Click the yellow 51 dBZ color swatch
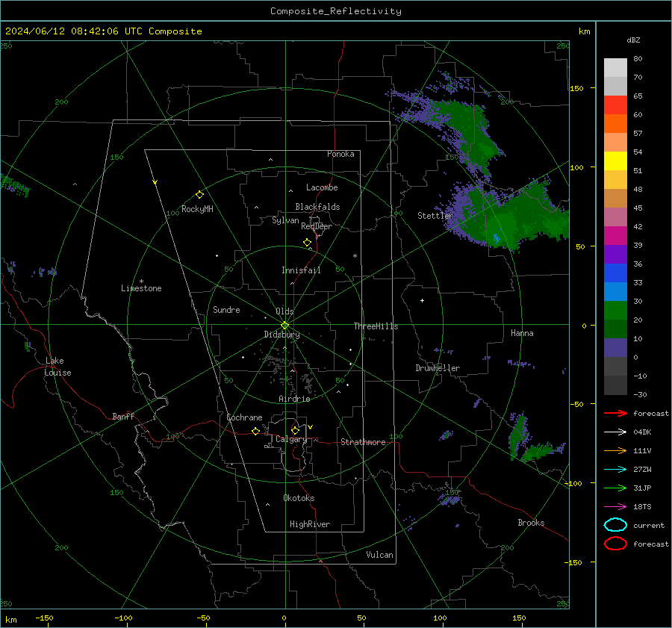Viewport: 672px width, 628px height. [615, 161]
